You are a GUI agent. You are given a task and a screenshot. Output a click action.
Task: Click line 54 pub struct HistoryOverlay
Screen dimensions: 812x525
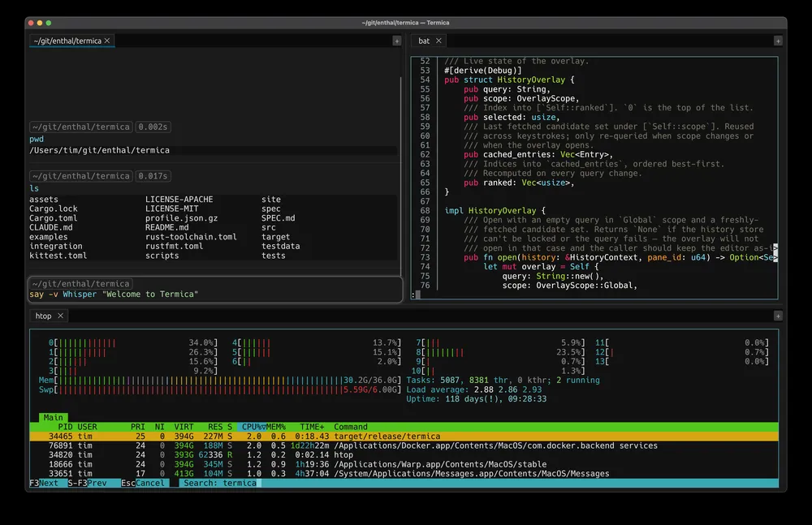point(510,80)
